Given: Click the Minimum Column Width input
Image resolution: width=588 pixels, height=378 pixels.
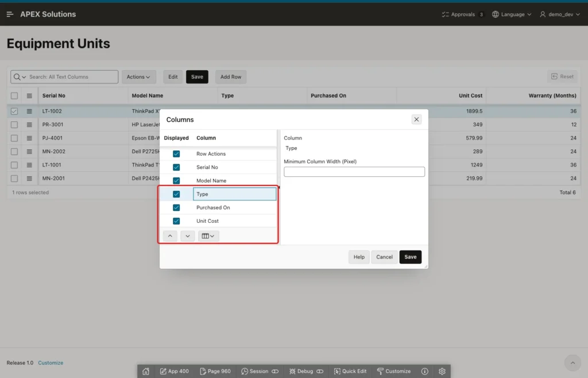Looking at the screenshot, I should click(354, 172).
